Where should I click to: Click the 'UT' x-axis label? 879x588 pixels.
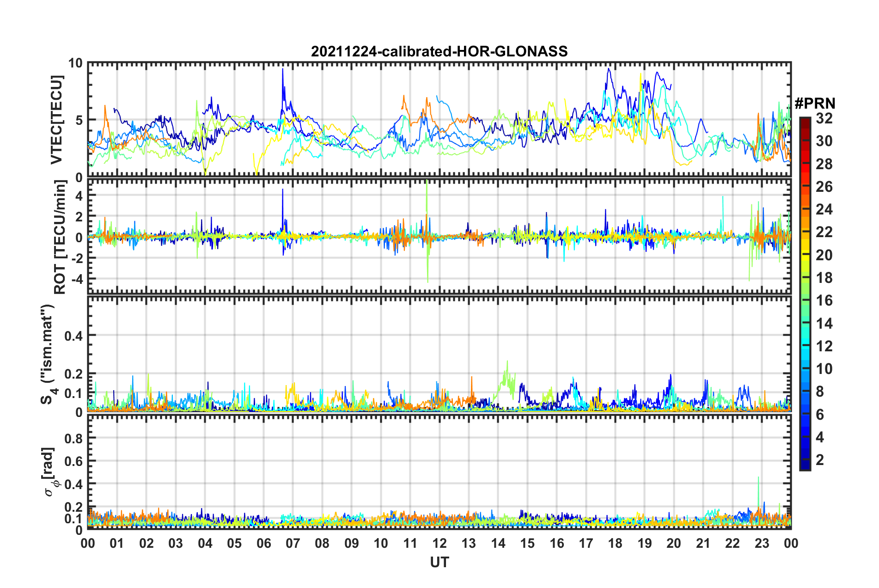click(x=439, y=562)
